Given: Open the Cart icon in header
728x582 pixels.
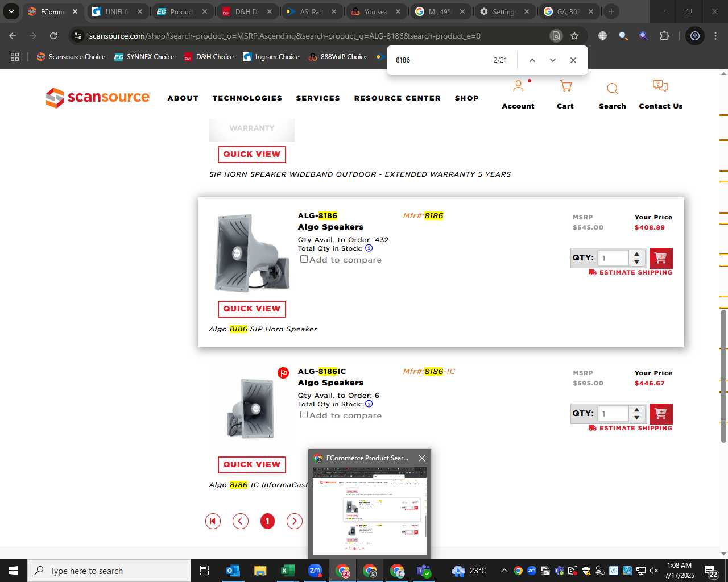Looking at the screenshot, I should click(565, 86).
